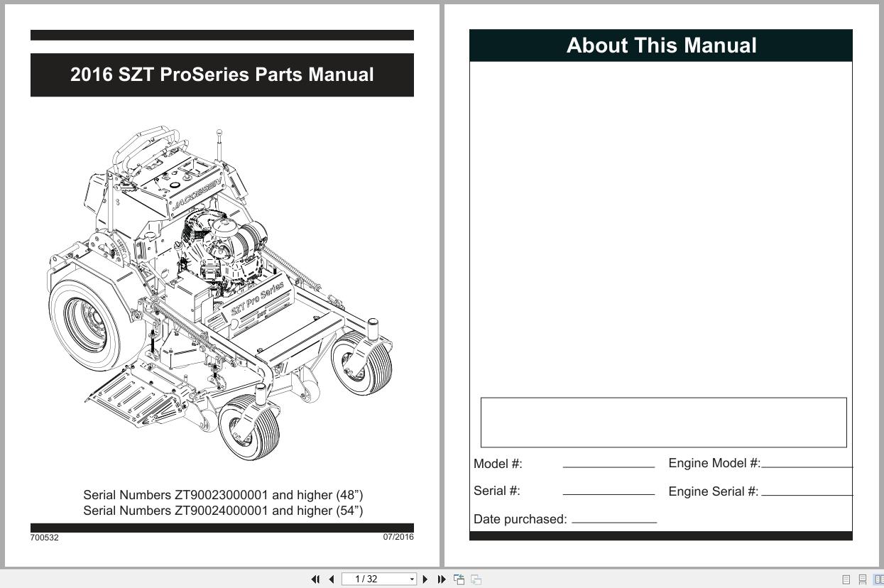The width and height of the screenshot is (884, 588).
Task: Click the Engine Model # blank line
Action: click(807, 467)
